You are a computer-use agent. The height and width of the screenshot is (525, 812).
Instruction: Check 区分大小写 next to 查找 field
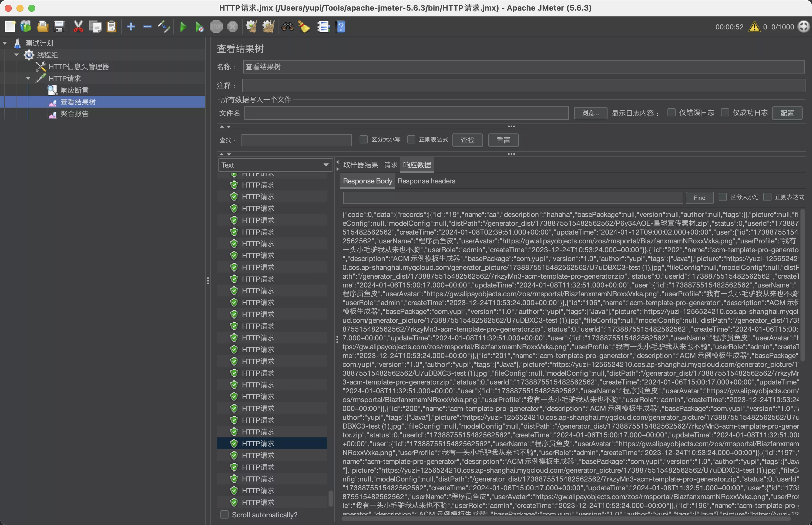(363, 139)
